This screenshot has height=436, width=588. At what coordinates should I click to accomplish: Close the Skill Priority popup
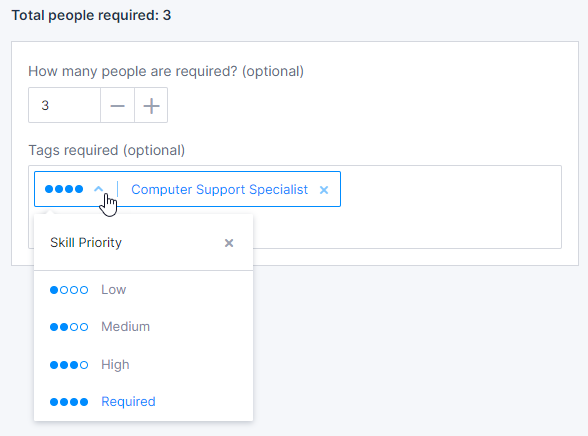(x=229, y=243)
